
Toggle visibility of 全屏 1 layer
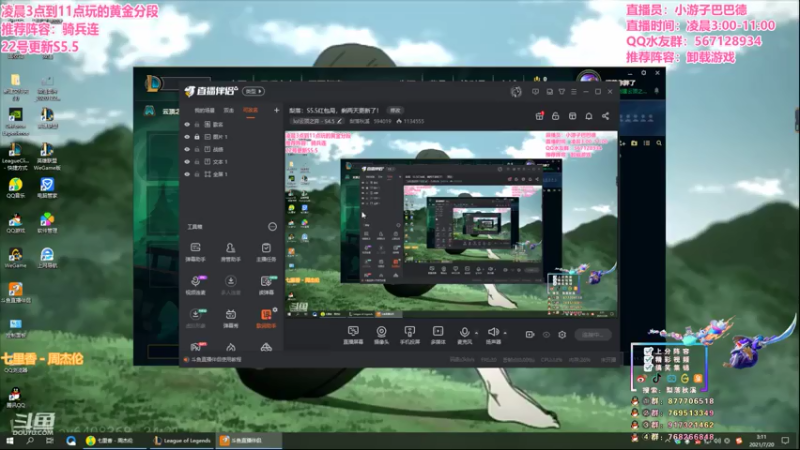(x=187, y=174)
